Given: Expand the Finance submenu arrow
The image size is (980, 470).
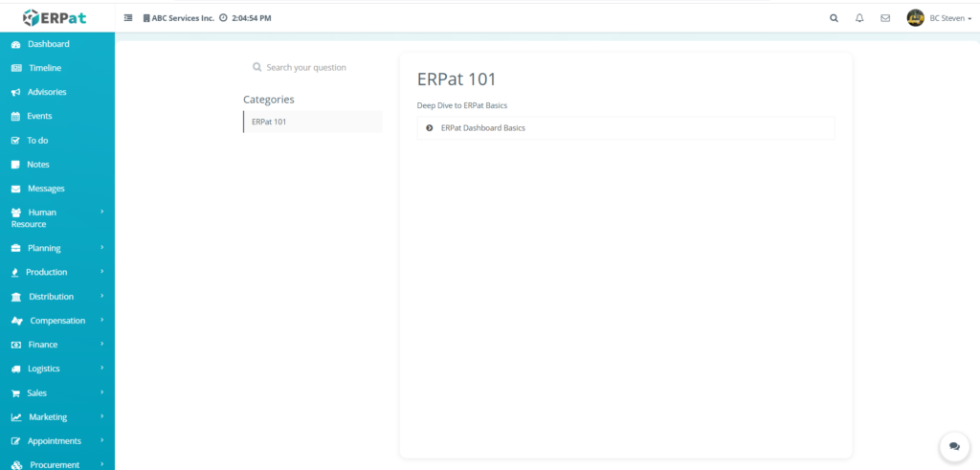Looking at the screenshot, I should tap(101, 344).
